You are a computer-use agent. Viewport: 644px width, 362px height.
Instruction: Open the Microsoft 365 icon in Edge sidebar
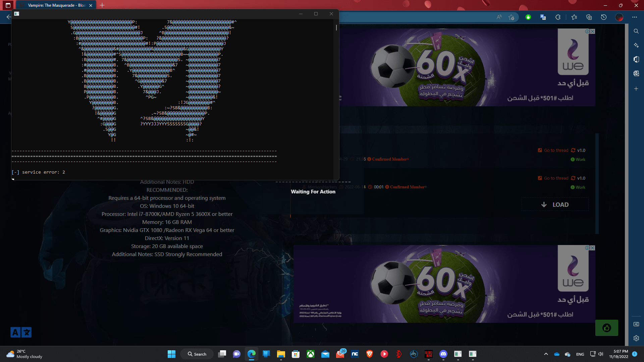636,59
